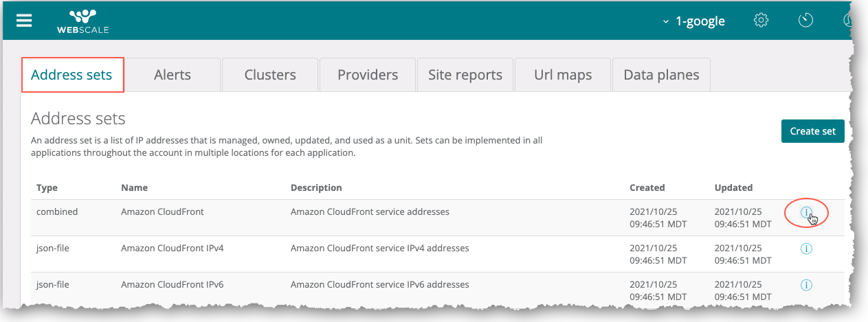
Task: Click the Create set button
Action: coord(812,131)
